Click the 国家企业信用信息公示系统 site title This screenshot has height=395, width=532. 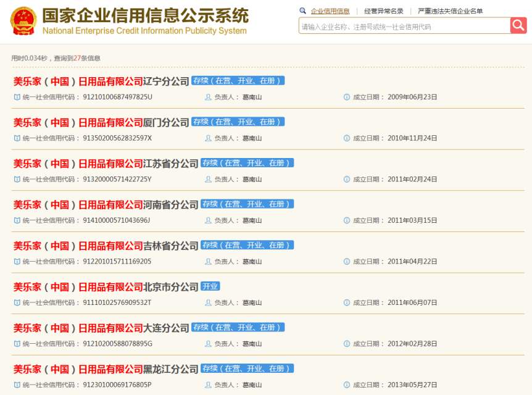(x=145, y=16)
